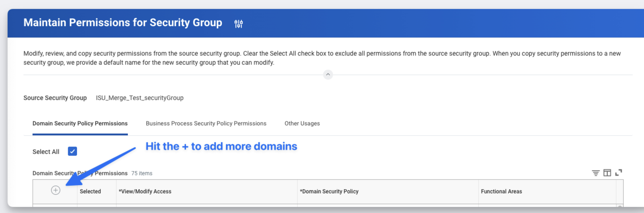Click the View/Modify Access column header
The image size is (644, 213).
click(145, 192)
